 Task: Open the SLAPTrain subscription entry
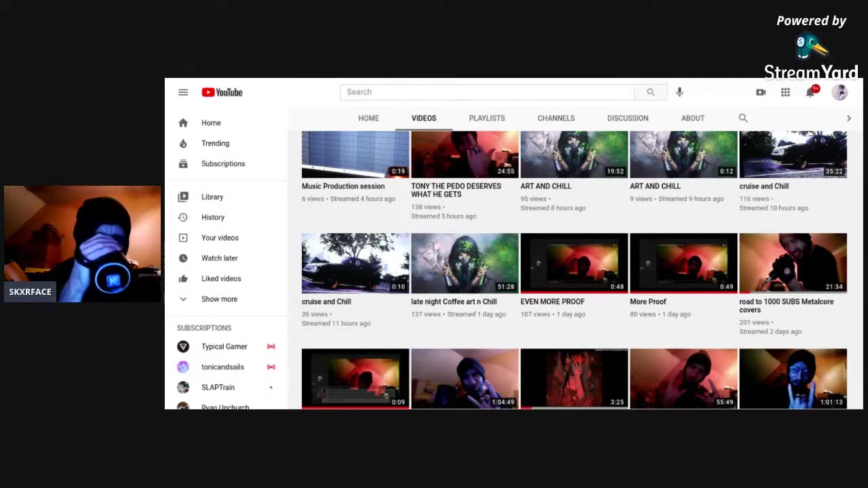(x=226, y=387)
